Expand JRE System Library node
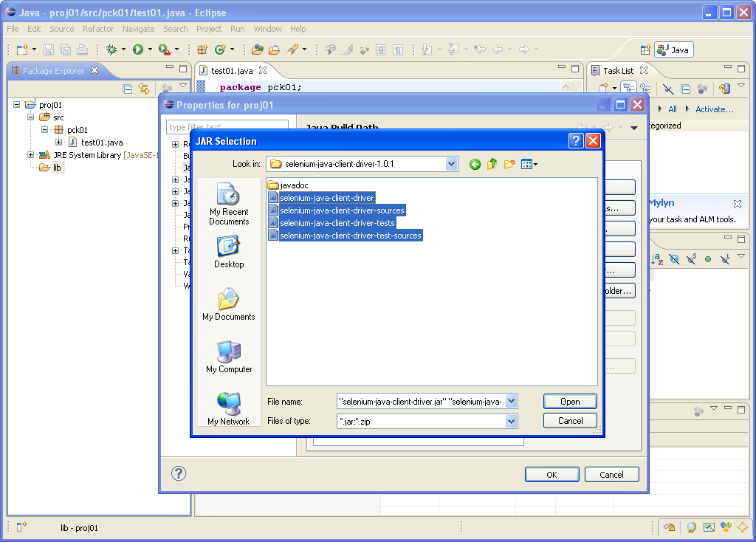 pos(30,155)
